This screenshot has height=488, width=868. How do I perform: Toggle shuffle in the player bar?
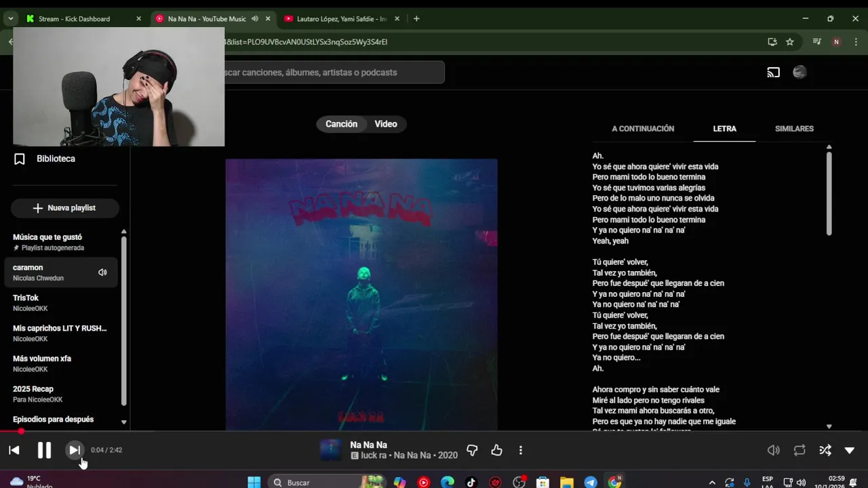pyautogui.click(x=825, y=450)
